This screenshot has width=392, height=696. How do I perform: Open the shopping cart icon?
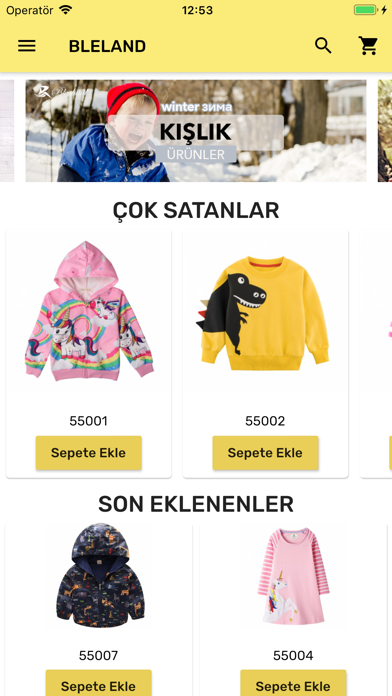point(368,46)
